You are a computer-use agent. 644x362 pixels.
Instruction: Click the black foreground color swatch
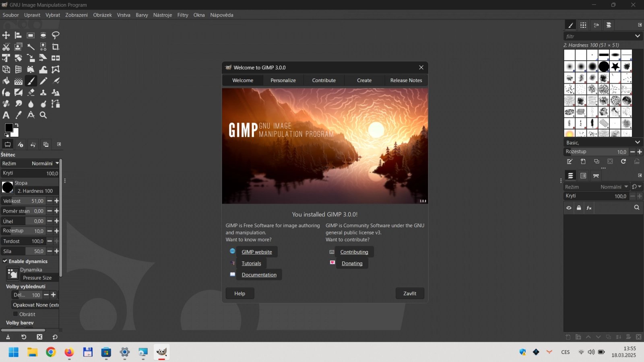(8, 127)
